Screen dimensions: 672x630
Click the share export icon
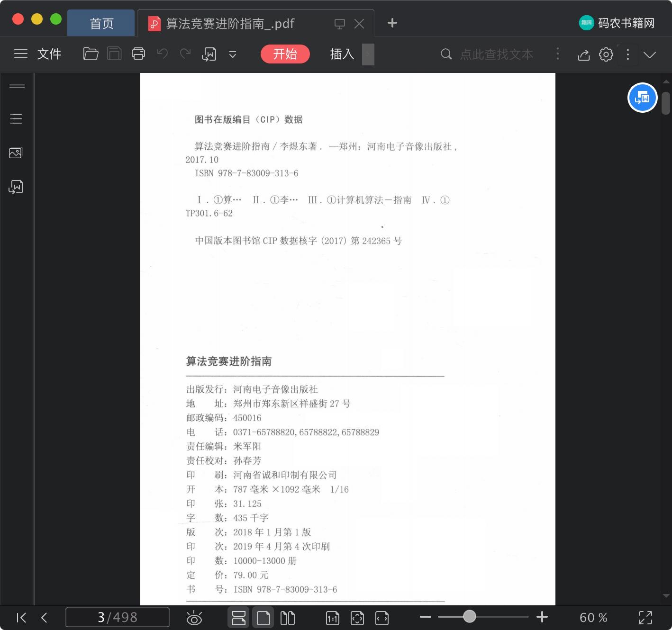click(584, 55)
